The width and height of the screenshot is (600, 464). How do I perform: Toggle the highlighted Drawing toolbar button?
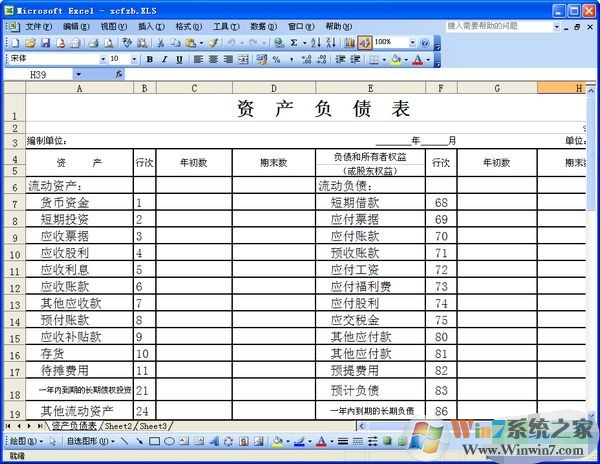click(x=365, y=43)
